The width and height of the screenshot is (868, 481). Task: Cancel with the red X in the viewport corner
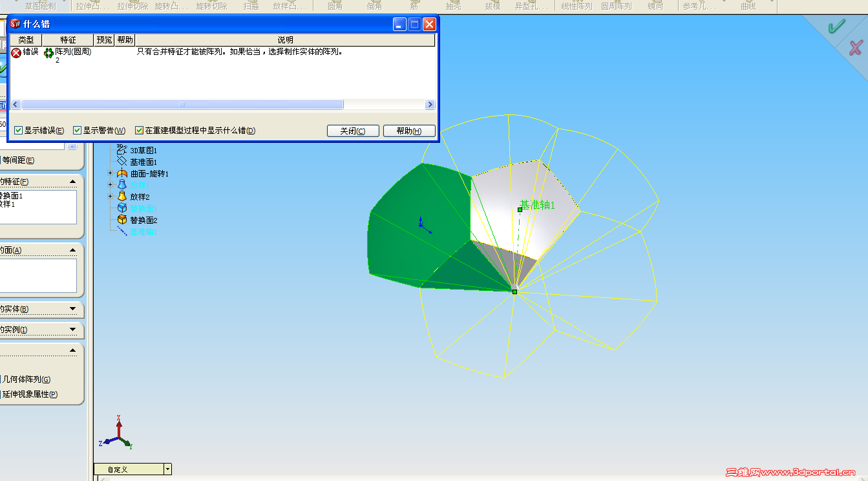click(856, 47)
